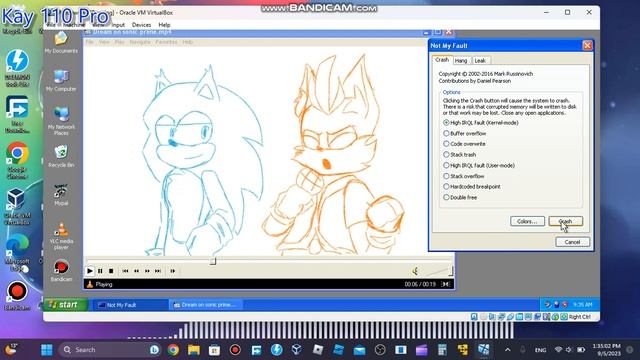Click the green VirtualBox status bar icon
The width and height of the screenshot is (640, 360).
point(564,317)
